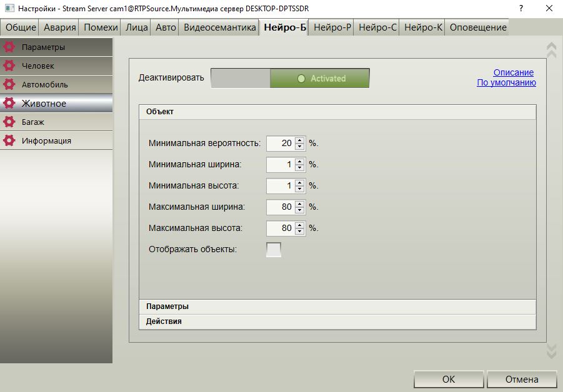Image resolution: width=563 pixels, height=392 pixels.
Task: Click gear icon beside Багаж
Action: tap(9, 122)
